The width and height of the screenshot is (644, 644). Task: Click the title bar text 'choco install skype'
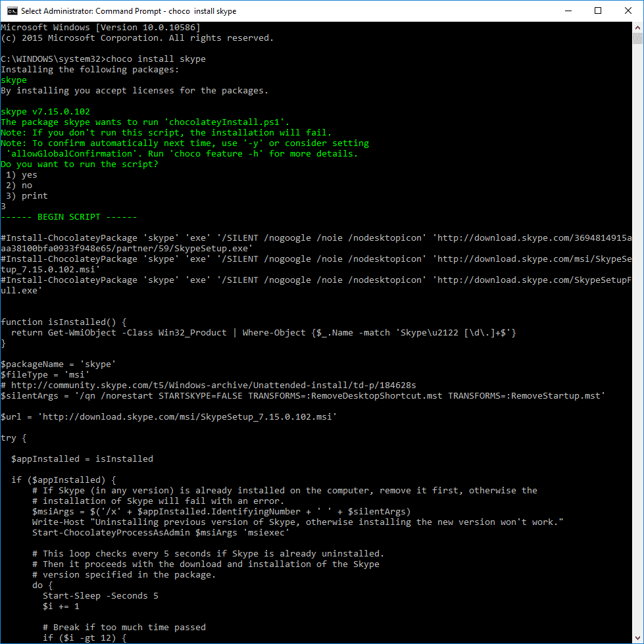203,11
